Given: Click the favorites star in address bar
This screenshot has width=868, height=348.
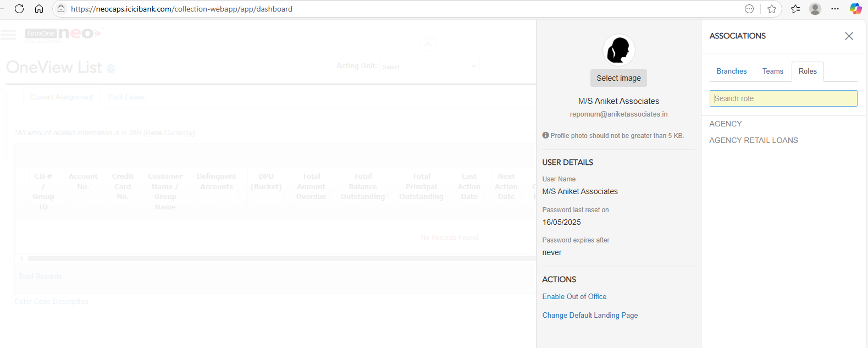Looking at the screenshot, I should [x=772, y=9].
